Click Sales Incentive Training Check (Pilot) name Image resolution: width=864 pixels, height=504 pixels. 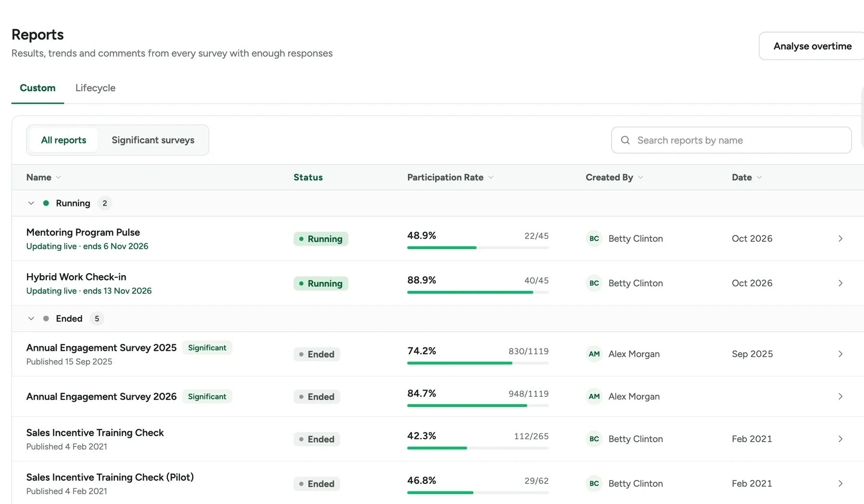(x=110, y=477)
